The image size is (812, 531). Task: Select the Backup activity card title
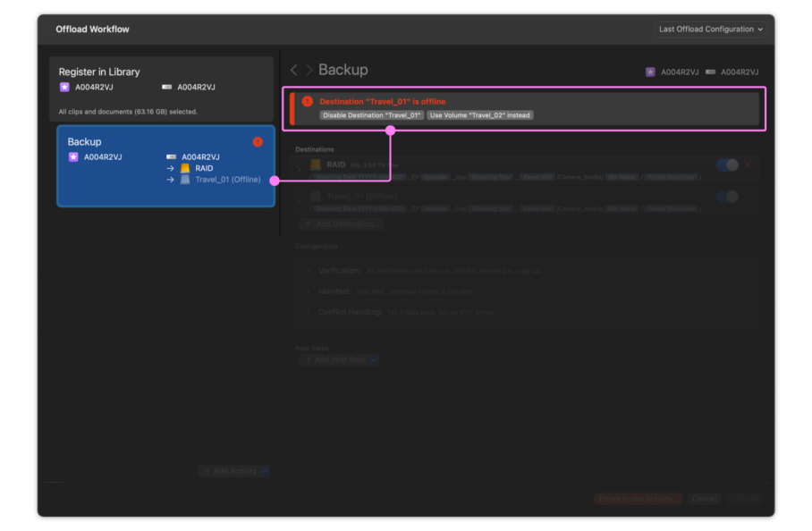(84, 142)
